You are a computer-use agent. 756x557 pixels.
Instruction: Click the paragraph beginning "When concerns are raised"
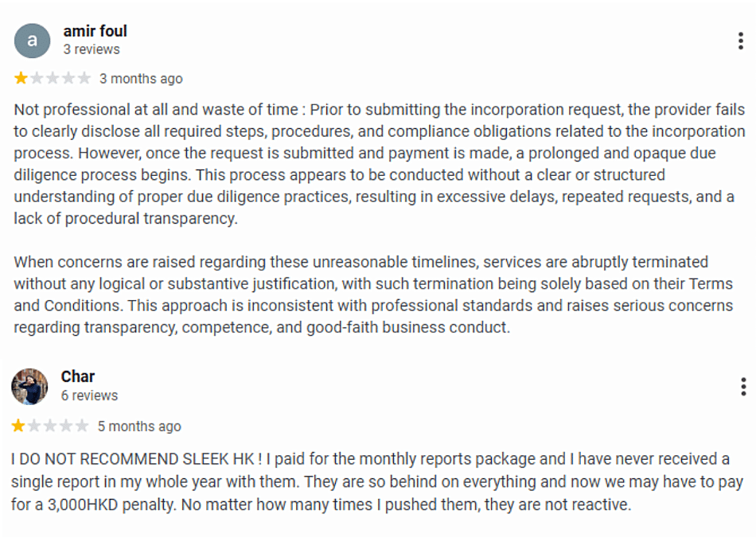pyautogui.click(x=372, y=294)
